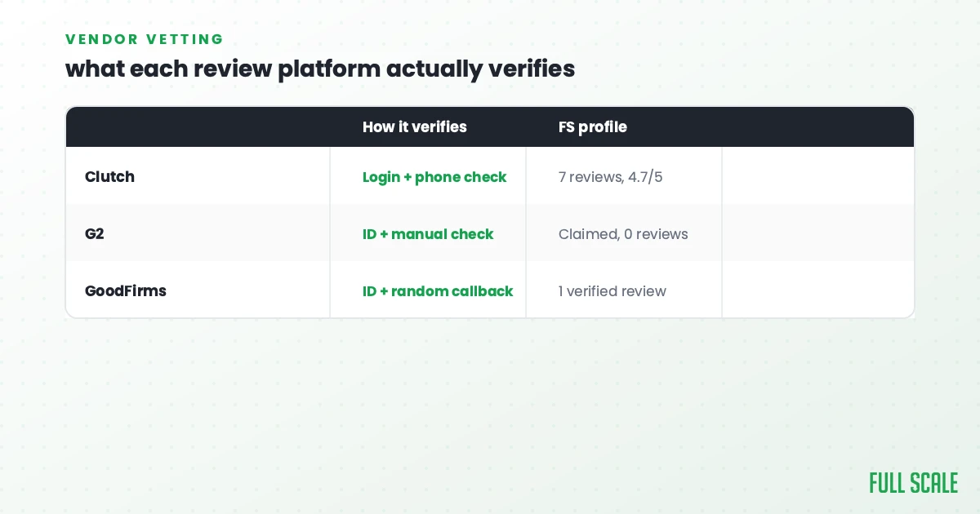Click 'ID + random callback' cell
The image size is (980, 514).
pyautogui.click(x=438, y=291)
